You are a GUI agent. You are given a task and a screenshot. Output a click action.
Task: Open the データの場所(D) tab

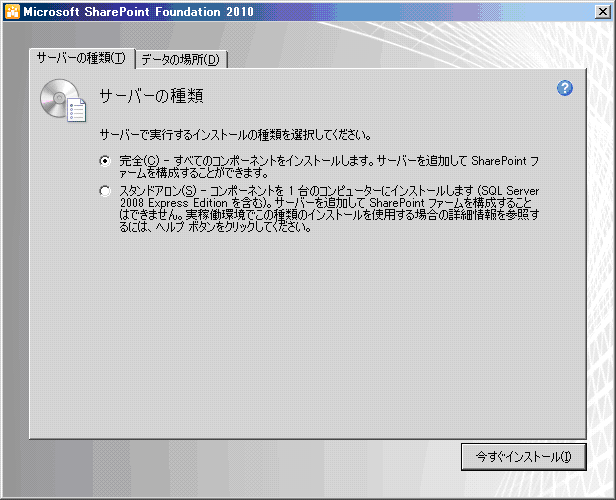(x=181, y=60)
